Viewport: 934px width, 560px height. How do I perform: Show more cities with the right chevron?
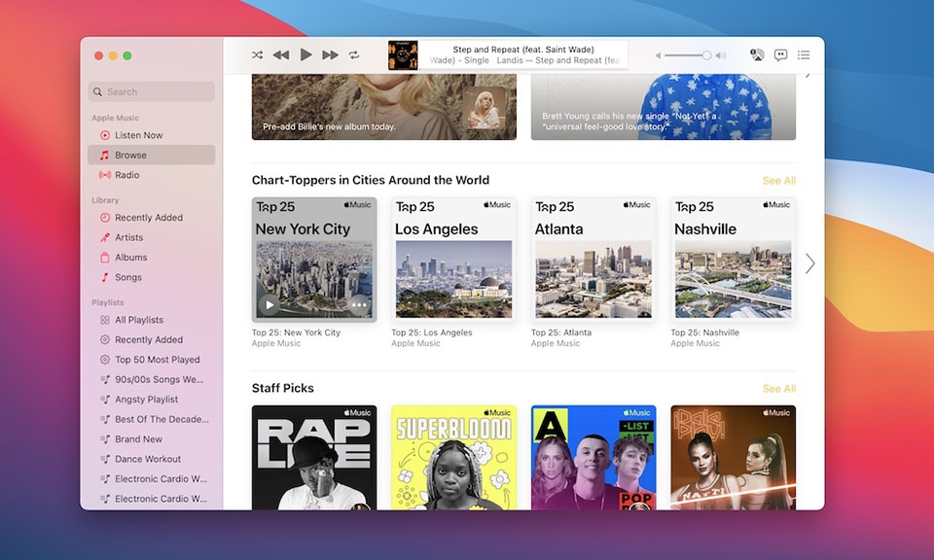809,263
